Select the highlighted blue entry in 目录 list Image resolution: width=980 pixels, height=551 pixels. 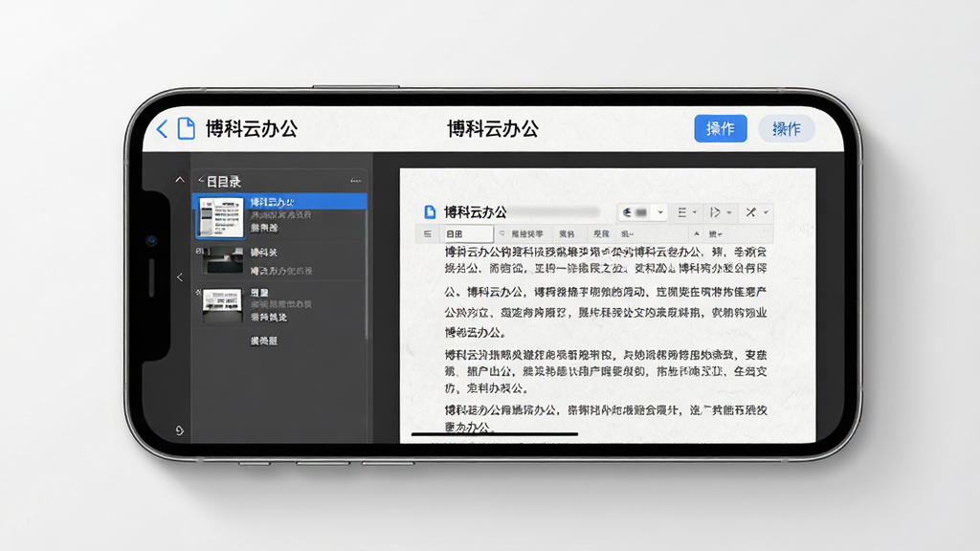pyautogui.click(x=279, y=202)
